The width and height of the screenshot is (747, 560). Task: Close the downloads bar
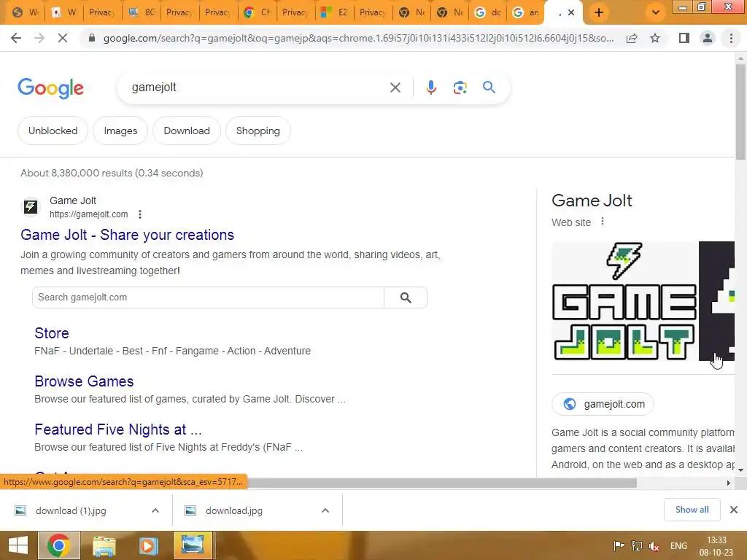(734, 510)
